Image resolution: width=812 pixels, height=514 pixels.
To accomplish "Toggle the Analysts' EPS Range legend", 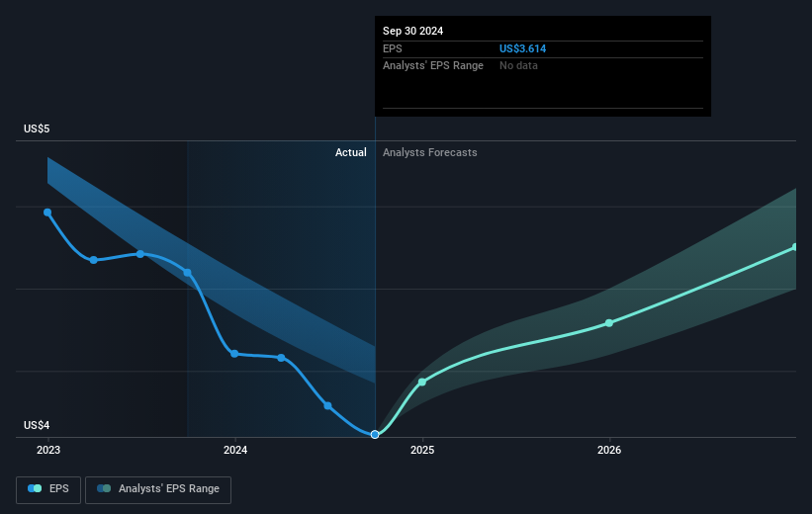I will point(158,489).
